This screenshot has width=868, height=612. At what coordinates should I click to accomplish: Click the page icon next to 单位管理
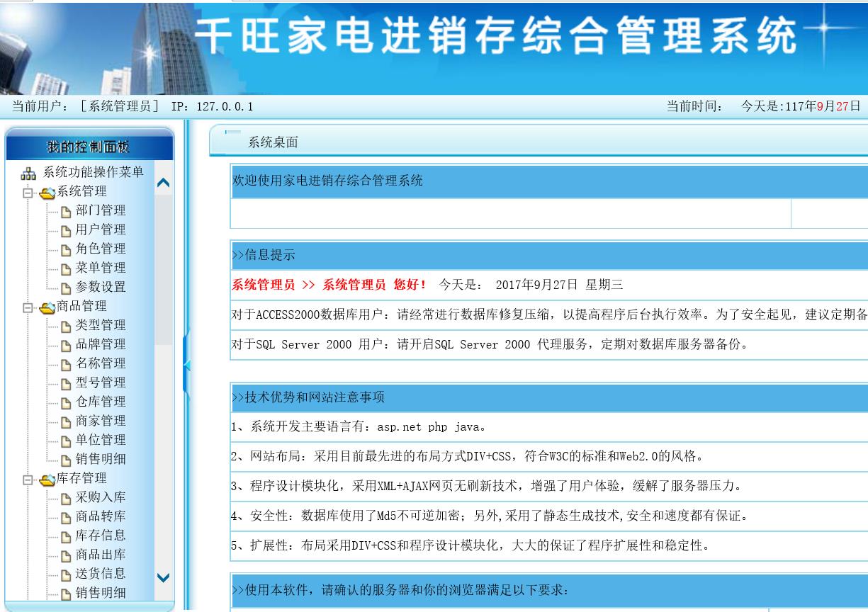click(x=66, y=441)
